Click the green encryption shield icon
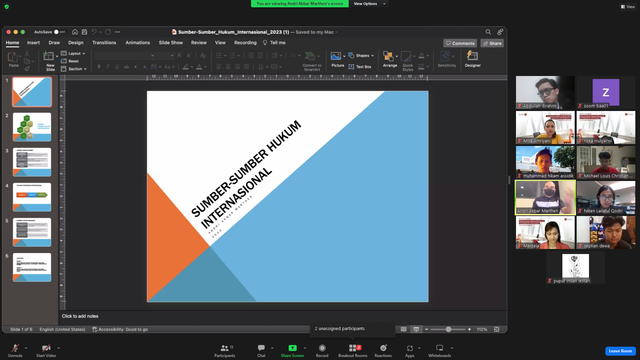640x360 pixels. point(7,7)
